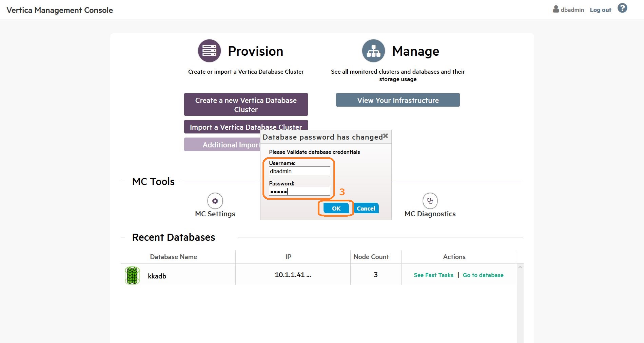Click View Your Infrastructure button
This screenshot has height=343, width=644.
coord(398,100)
